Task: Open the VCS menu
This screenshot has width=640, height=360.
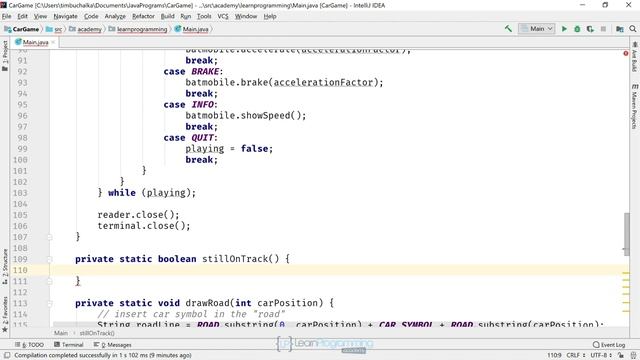Action: click(223, 16)
